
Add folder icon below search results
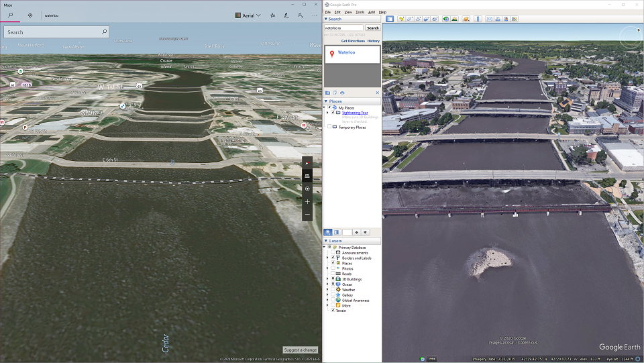click(x=328, y=93)
